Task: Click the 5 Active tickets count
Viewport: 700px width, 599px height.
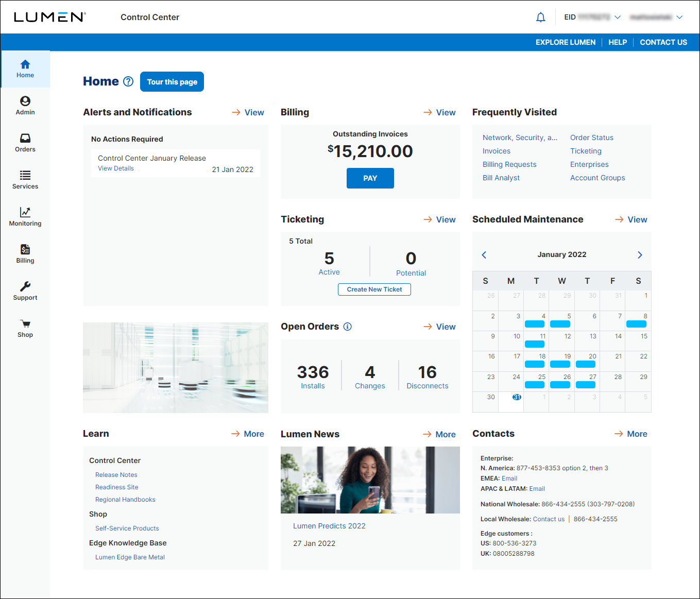Action: 329,263
